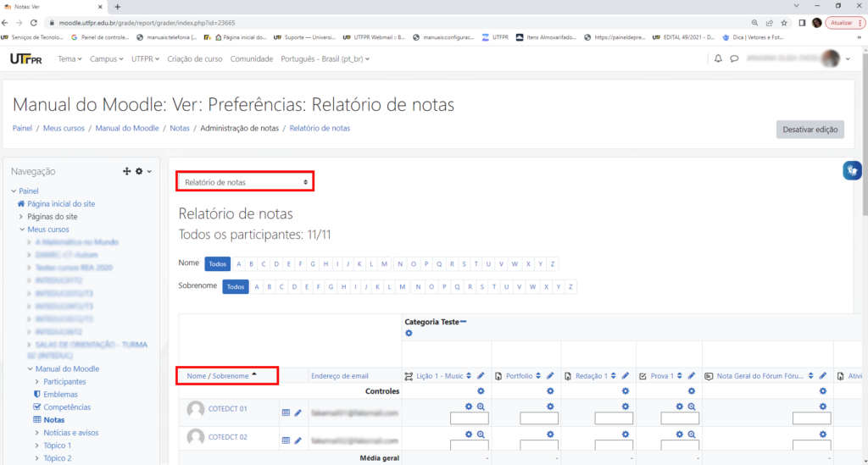Open the Página inicial do site link
The image size is (868, 465).
click(x=61, y=203)
